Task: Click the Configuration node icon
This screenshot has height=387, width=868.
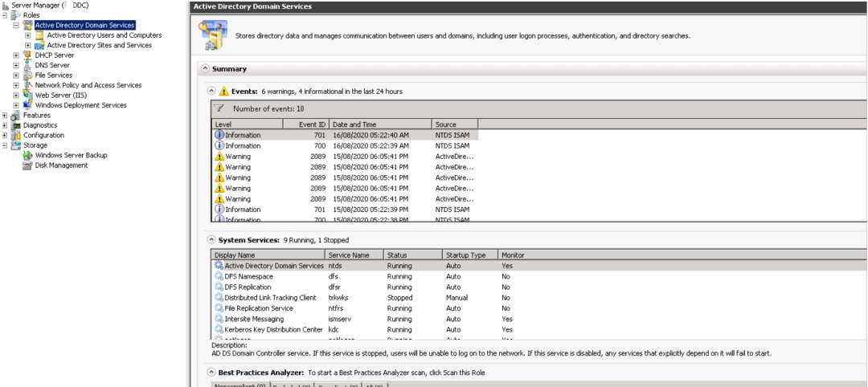Action: click(x=15, y=135)
